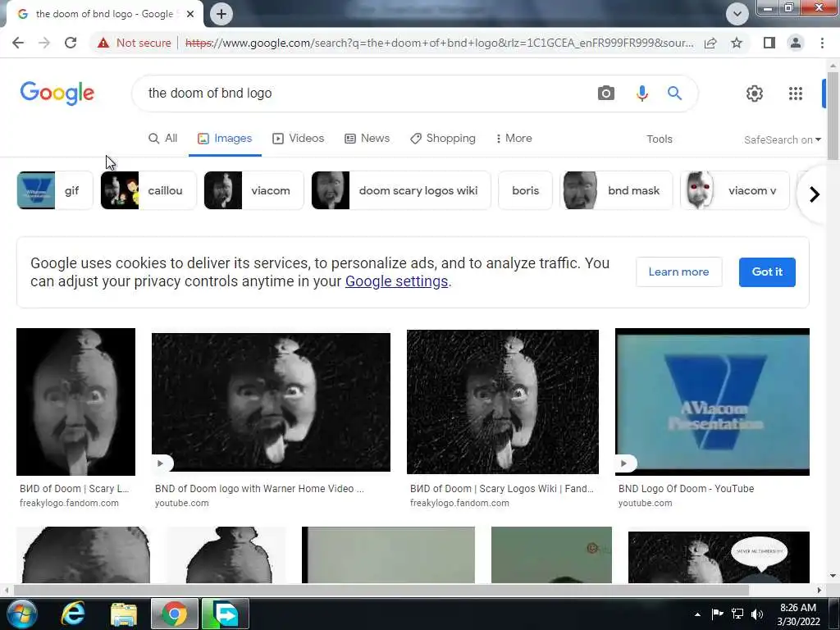Viewport: 840px width, 630px height.
Task: Click the blue magnifier search button
Action: coord(674,94)
